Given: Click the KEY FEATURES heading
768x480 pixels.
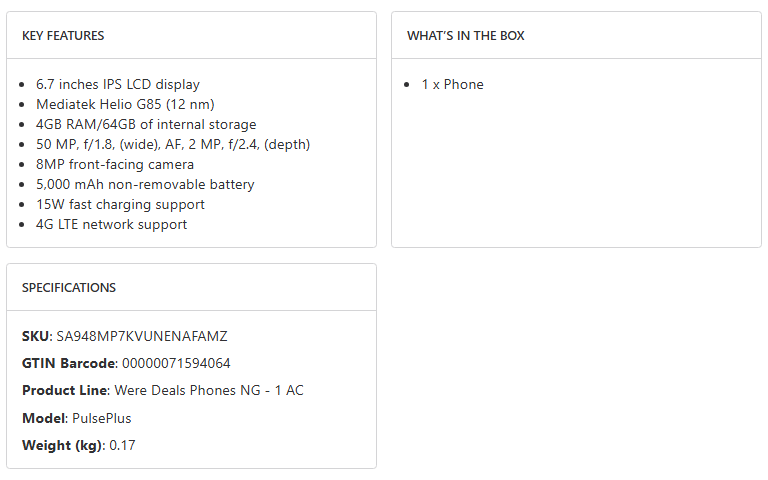Looking at the screenshot, I should [63, 36].
